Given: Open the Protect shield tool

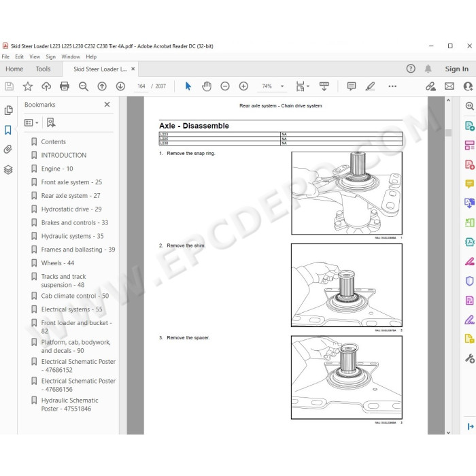Looking at the screenshot, I should tap(469, 281).
